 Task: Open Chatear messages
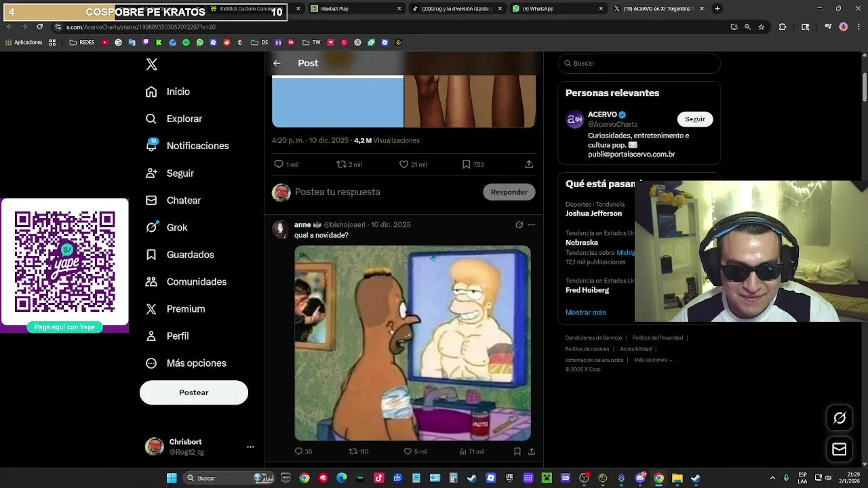click(x=174, y=200)
